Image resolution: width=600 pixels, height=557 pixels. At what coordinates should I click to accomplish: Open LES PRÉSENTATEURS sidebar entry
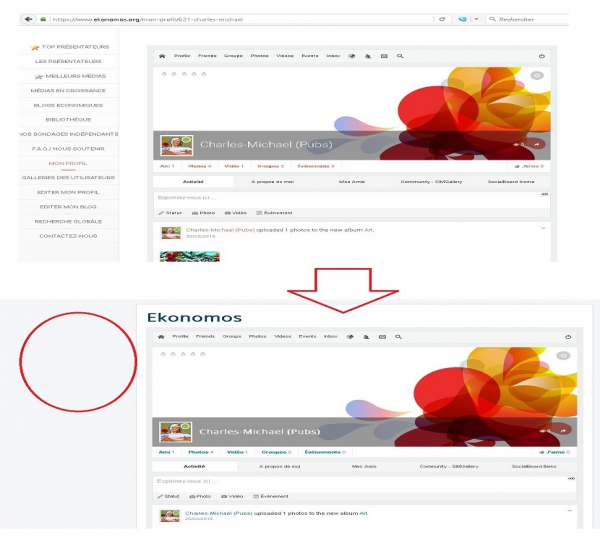pos(69,61)
